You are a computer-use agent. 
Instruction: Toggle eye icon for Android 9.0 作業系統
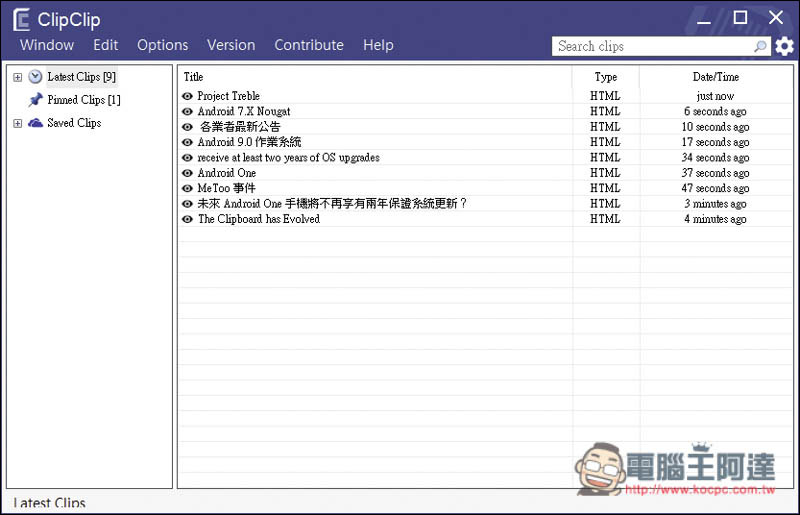(187, 142)
